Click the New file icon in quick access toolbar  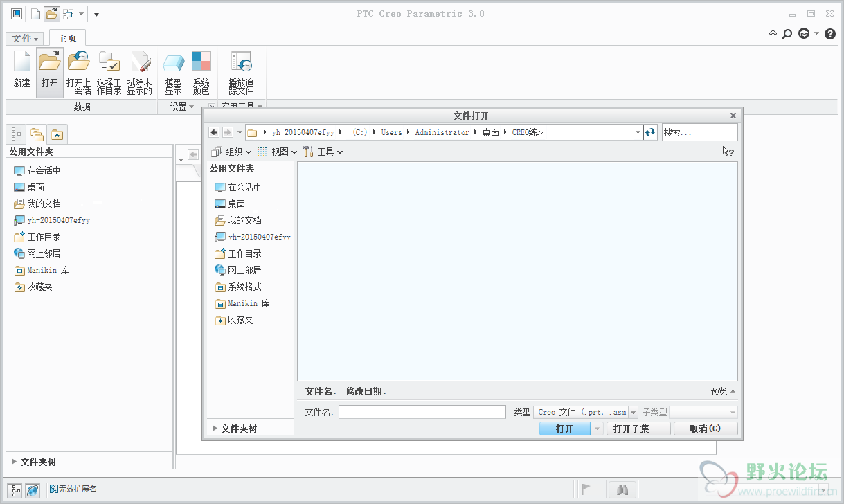coord(35,13)
